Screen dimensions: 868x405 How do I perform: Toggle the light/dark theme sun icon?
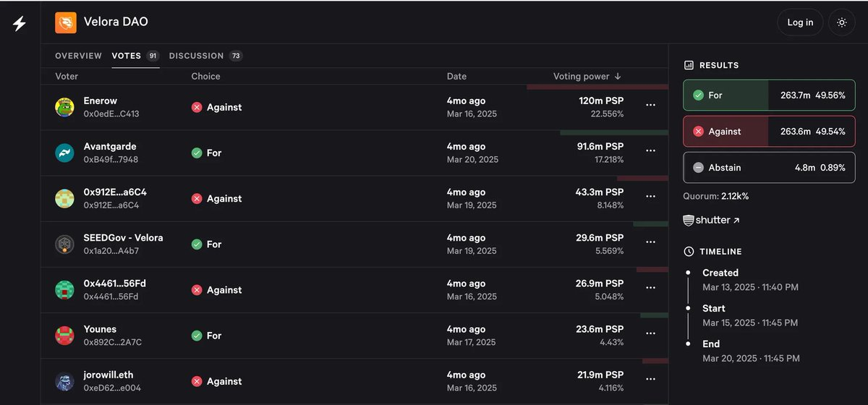(x=842, y=22)
